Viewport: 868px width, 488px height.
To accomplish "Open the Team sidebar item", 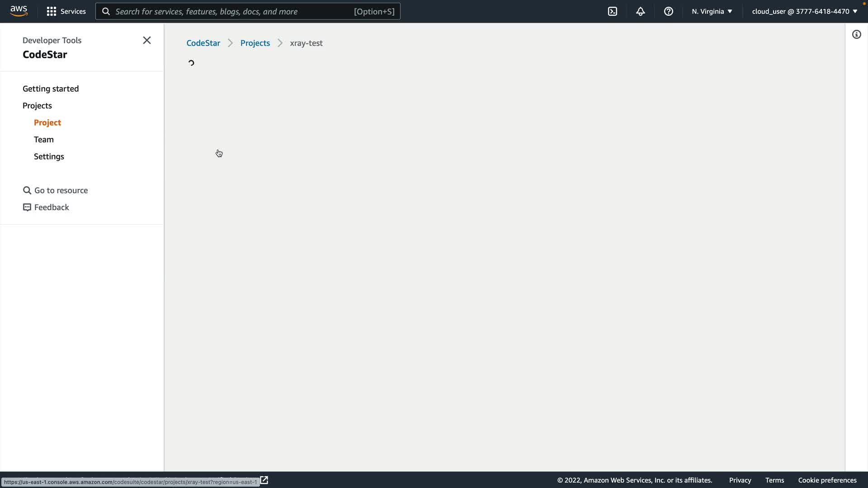I will tap(43, 139).
